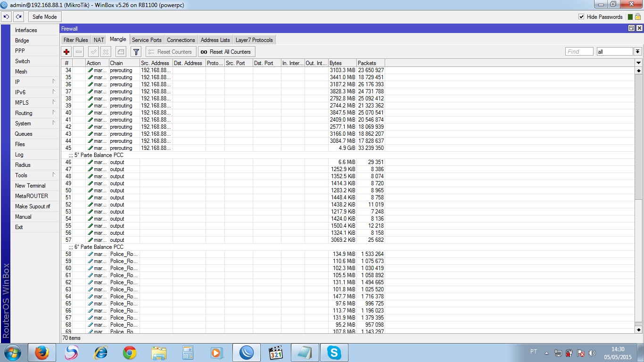Screen dimensions: 644x362
Task: Toggle Safe Mode button
Action: pos(44,17)
